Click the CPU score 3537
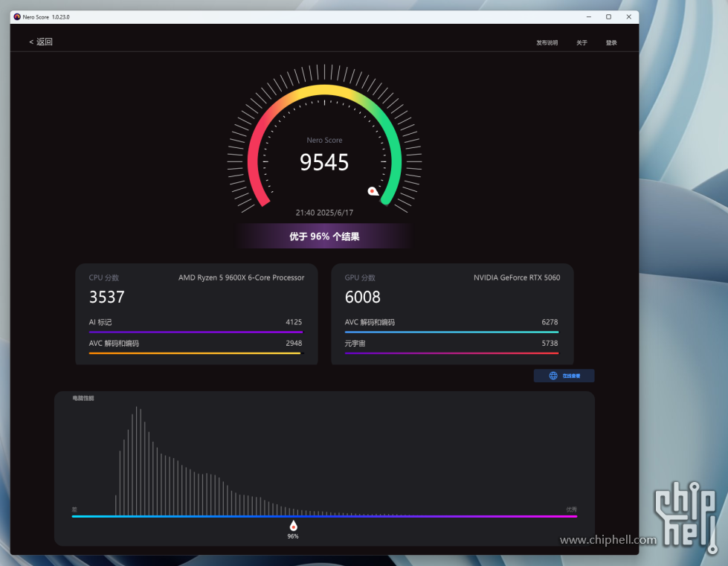 click(107, 298)
